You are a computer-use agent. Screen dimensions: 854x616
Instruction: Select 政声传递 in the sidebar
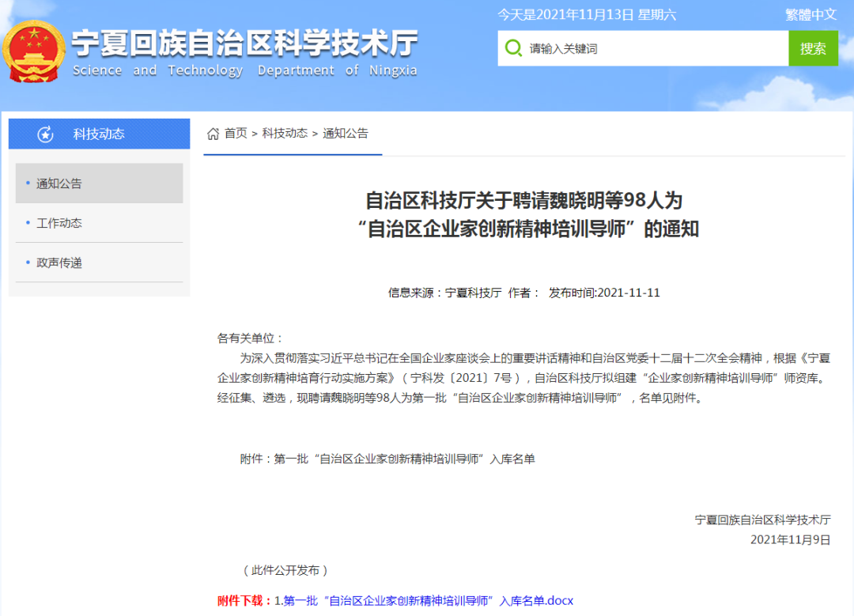click(58, 263)
